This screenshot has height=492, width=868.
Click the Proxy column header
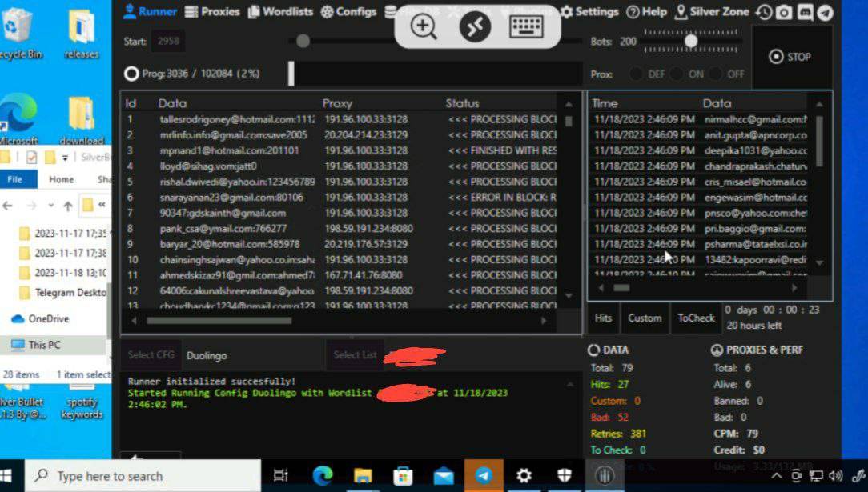[x=337, y=103]
